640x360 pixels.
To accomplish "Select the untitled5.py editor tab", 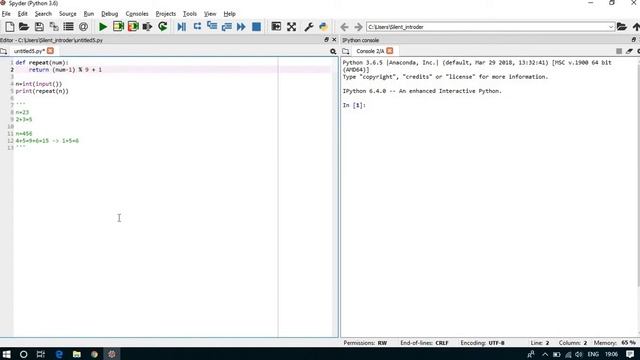I will 29,51.
